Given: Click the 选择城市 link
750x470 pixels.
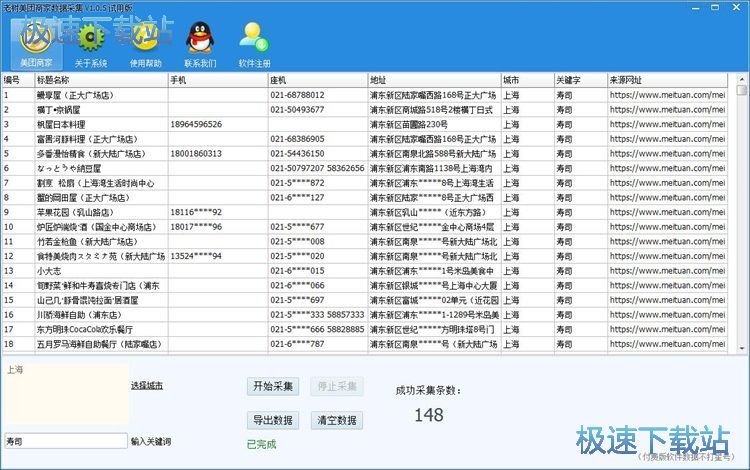Looking at the screenshot, I should pos(147,385).
